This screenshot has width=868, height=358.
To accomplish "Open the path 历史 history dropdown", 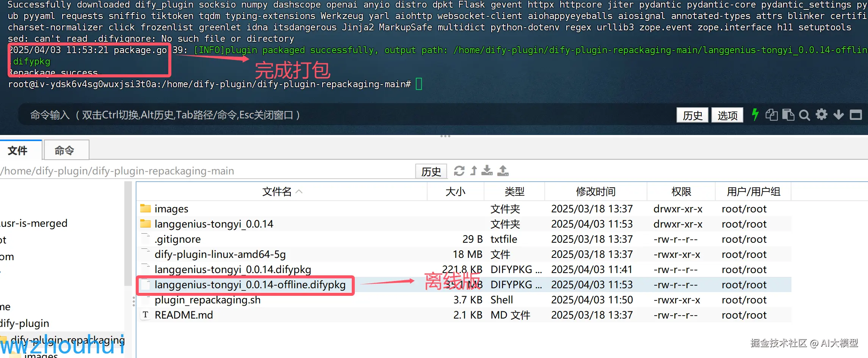I will (431, 171).
